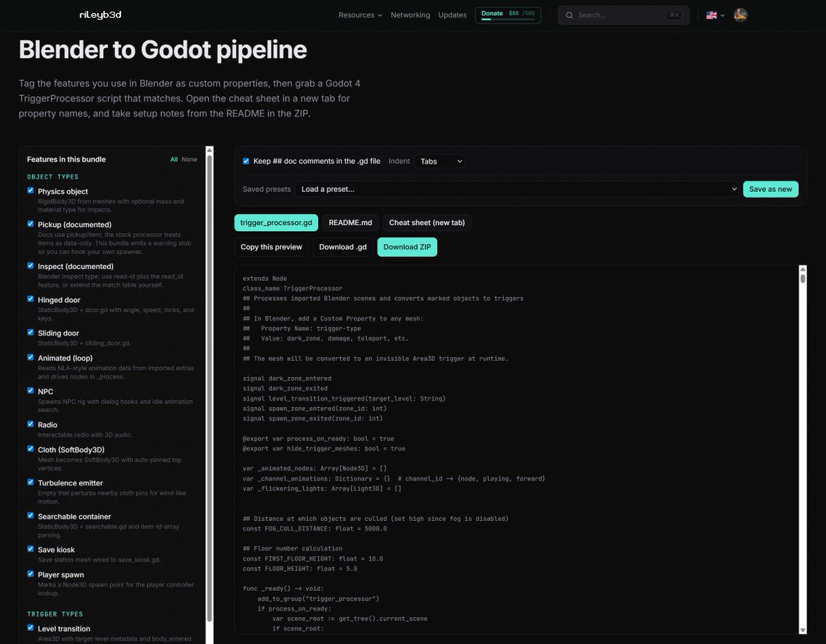Toggle Keep ## doc comments checkbox
The width and height of the screenshot is (826, 644).
pyautogui.click(x=246, y=161)
